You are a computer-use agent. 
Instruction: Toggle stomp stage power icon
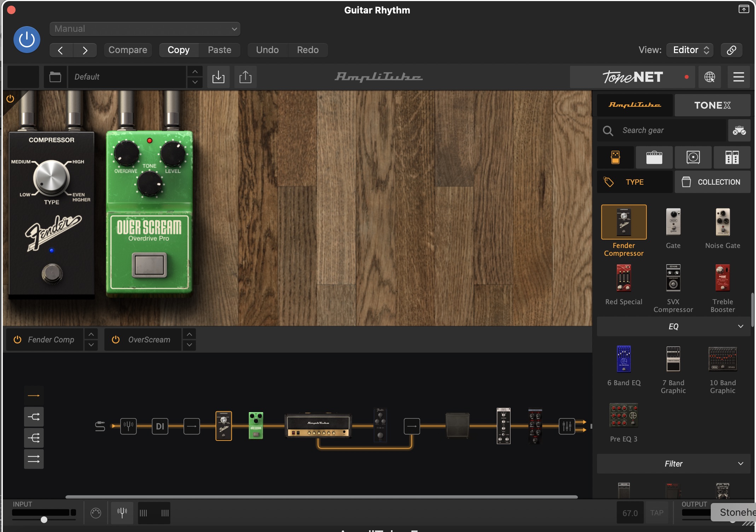[10, 99]
